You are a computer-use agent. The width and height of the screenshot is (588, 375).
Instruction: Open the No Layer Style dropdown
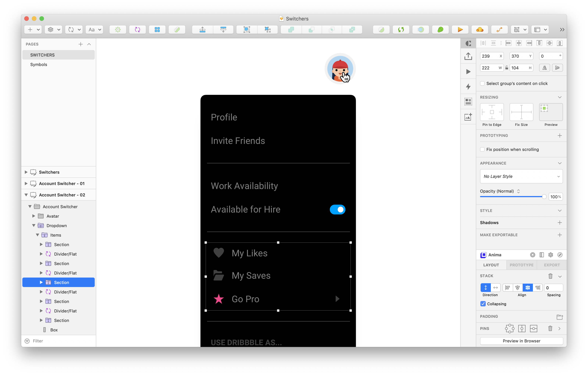pos(521,176)
